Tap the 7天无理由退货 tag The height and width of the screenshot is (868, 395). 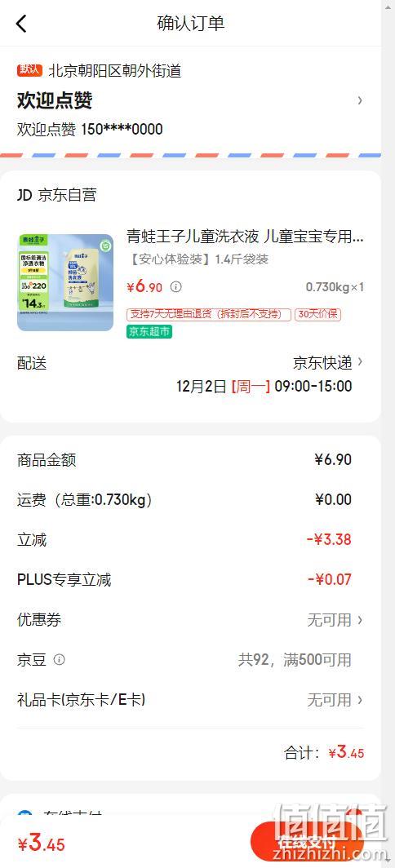click(x=209, y=314)
